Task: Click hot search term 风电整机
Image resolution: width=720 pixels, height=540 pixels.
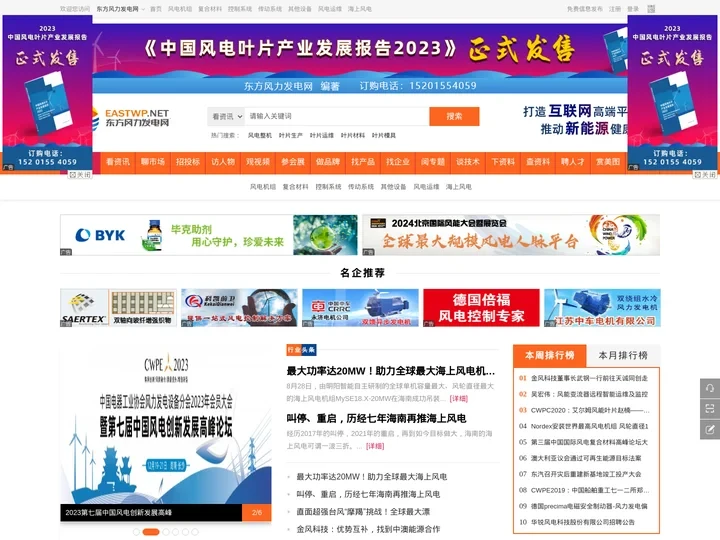Action: 260,135
